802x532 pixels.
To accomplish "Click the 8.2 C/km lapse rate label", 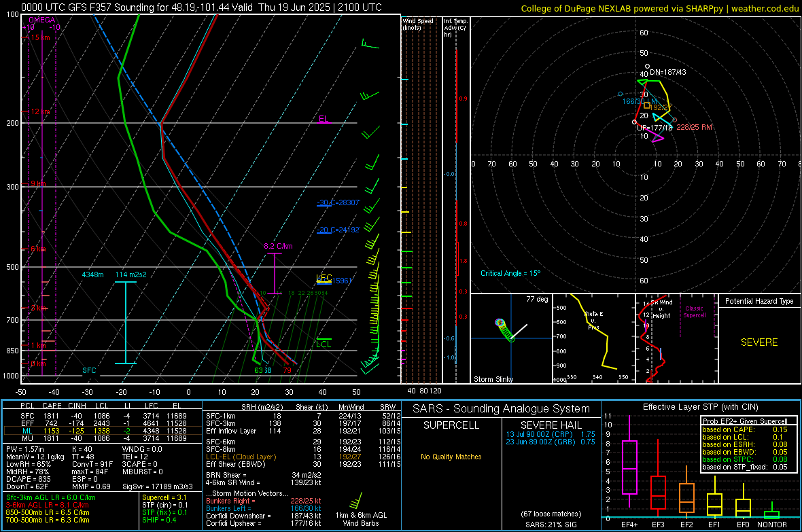I will [x=278, y=246].
